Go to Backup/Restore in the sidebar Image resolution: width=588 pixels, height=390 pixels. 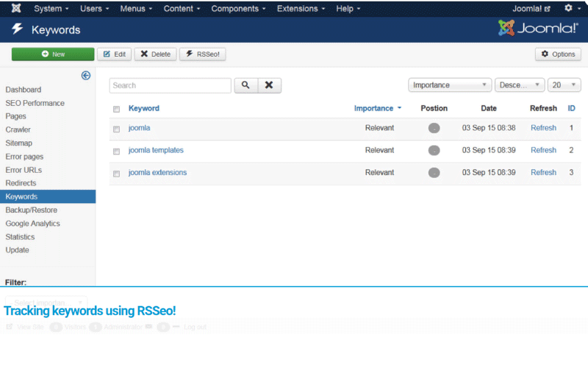click(x=31, y=210)
